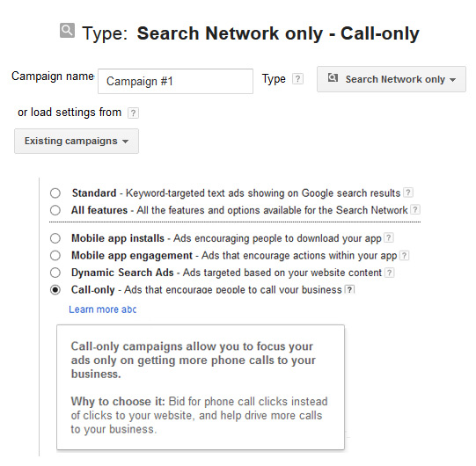Click the Campaign name input field
The width and height of the screenshot is (476, 466).
[x=175, y=81]
